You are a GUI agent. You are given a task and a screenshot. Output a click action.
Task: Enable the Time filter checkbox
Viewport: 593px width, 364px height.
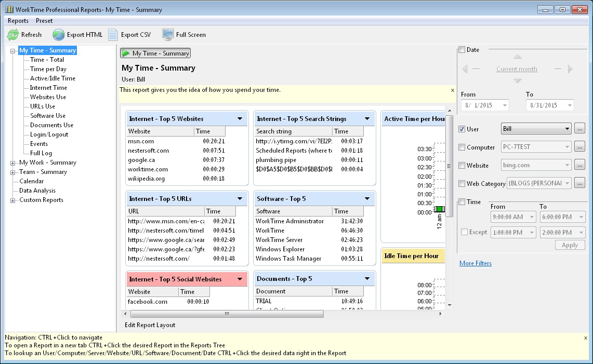pos(462,202)
